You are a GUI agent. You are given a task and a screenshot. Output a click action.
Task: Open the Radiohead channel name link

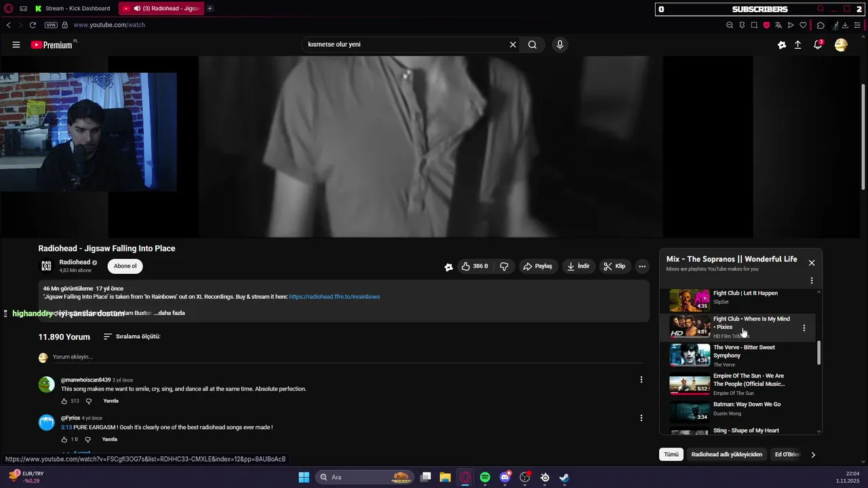click(75, 262)
